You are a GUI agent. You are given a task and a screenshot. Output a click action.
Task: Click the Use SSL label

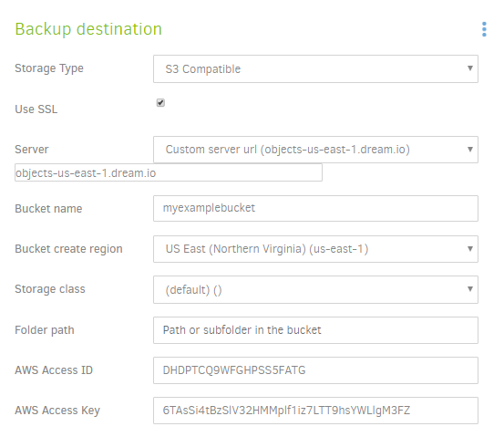point(36,109)
